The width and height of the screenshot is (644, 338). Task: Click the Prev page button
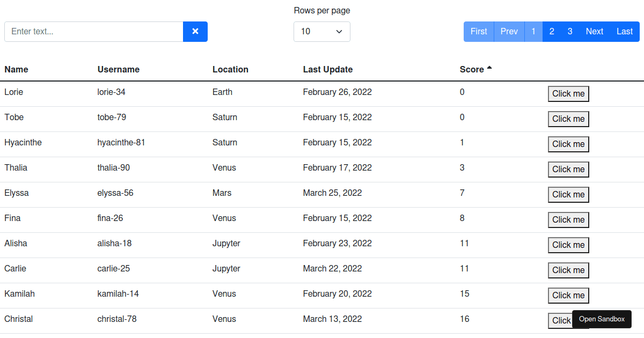(509, 31)
